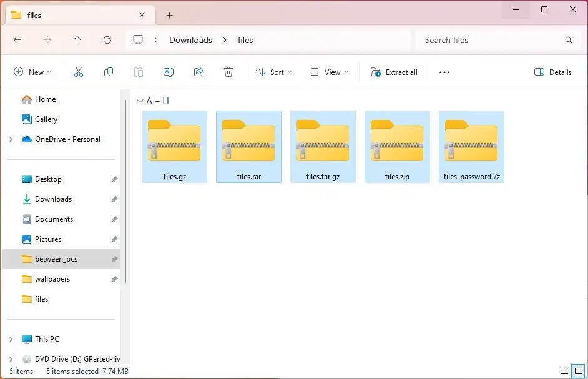Collapse the A – H group
Image resolution: width=588 pixels, height=379 pixels.
click(x=140, y=101)
